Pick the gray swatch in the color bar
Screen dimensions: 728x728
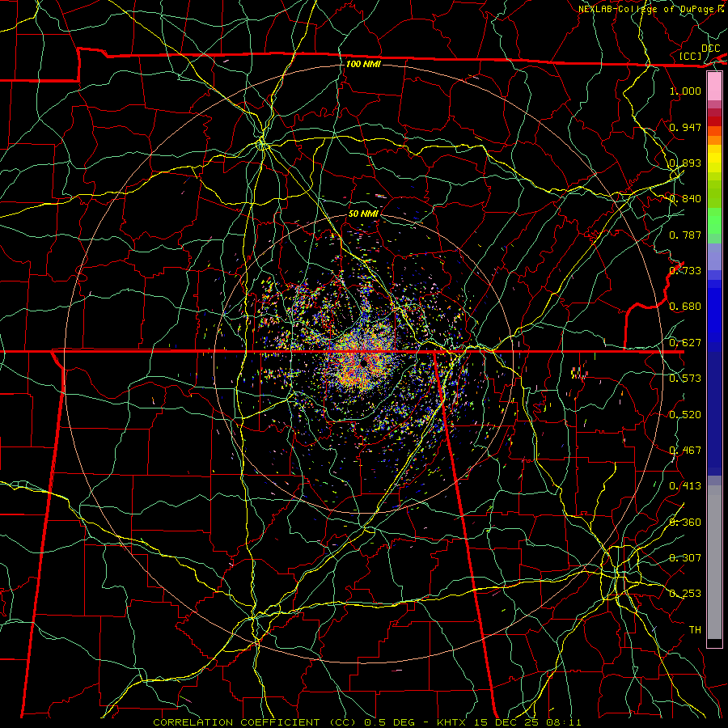click(x=714, y=562)
